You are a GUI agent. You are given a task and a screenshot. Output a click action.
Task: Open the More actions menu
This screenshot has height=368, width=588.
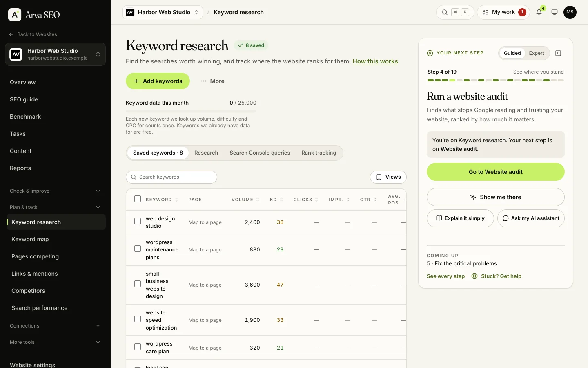click(x=212, y=81)
